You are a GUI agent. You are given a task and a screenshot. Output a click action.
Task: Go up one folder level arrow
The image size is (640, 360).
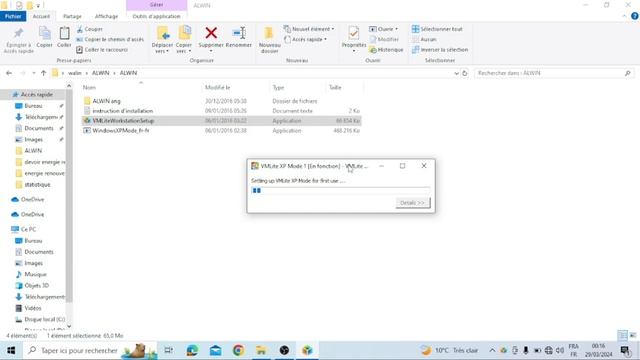tap(43, 73)
